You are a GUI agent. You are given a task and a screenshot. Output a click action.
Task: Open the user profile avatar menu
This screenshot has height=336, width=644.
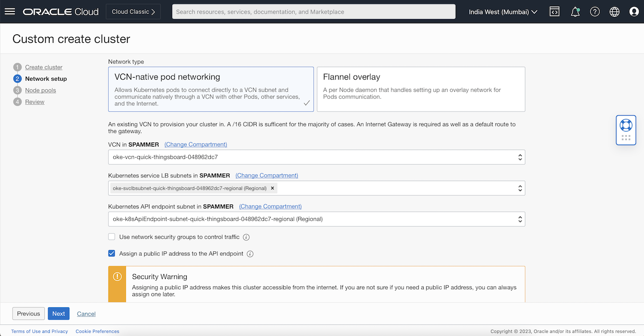(634, 12)
